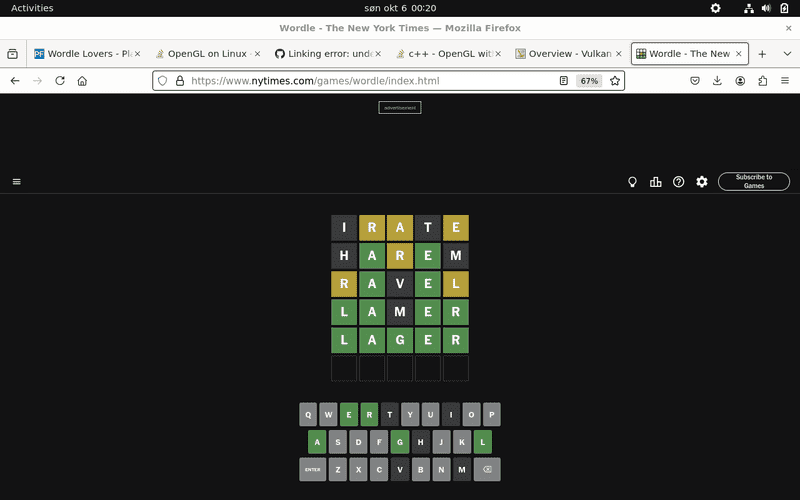
Task: Toggle reader view icon in address bar
Action: coord(564,81)
